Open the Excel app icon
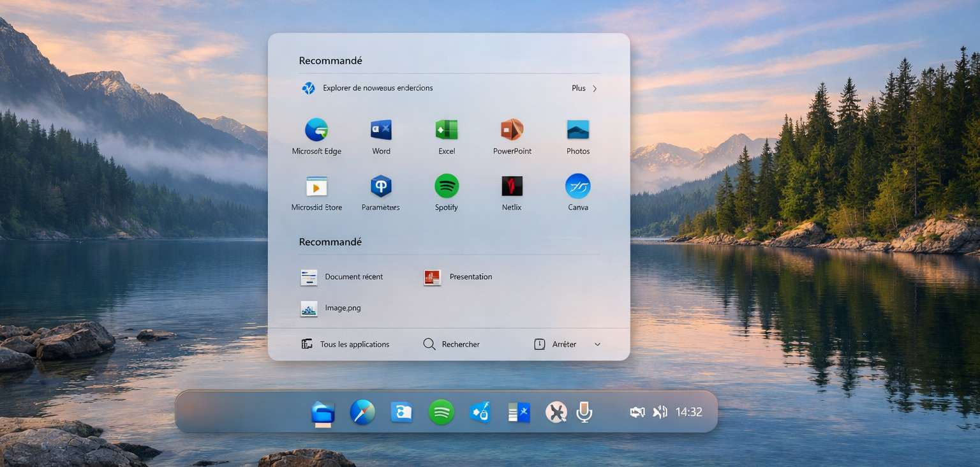Image resolution: width=980 pixels, height=467 pixels. tap(447, 130)
